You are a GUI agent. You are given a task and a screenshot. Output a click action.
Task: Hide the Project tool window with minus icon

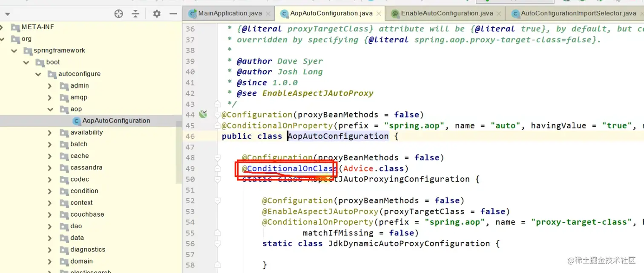click(x=173, y=14)
